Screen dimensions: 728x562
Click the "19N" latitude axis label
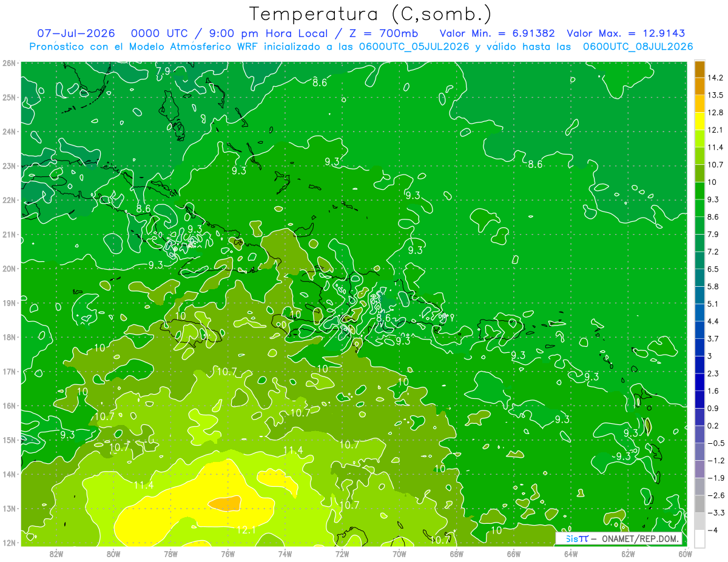pos(9,303)
